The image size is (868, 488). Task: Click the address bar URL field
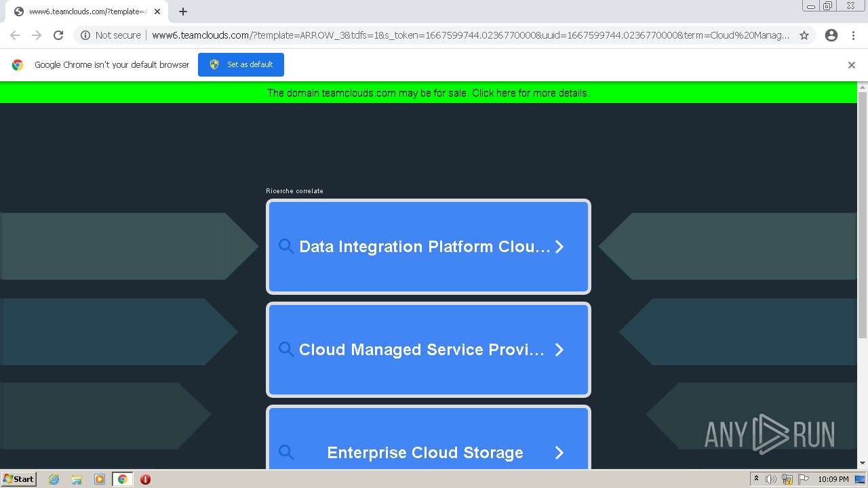click(471, 35)
